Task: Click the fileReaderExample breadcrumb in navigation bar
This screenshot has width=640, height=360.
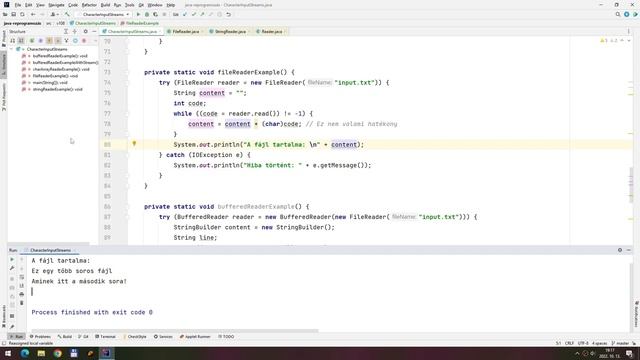Action: coord(140,23)
